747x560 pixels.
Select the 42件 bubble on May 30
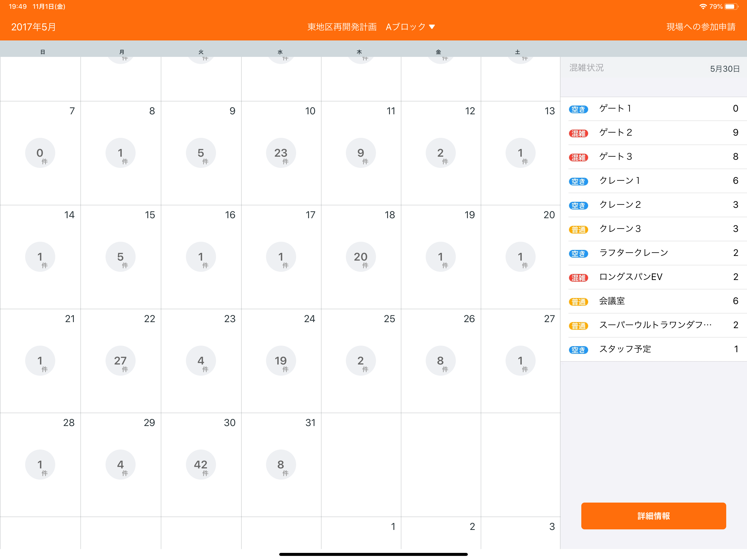(x=201, y=464)
